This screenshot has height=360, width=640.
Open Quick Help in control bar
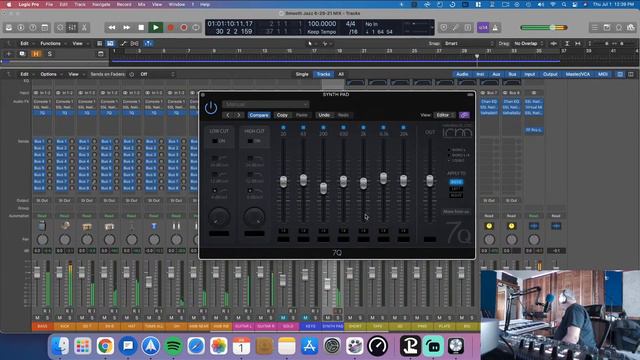pos(33,28)
